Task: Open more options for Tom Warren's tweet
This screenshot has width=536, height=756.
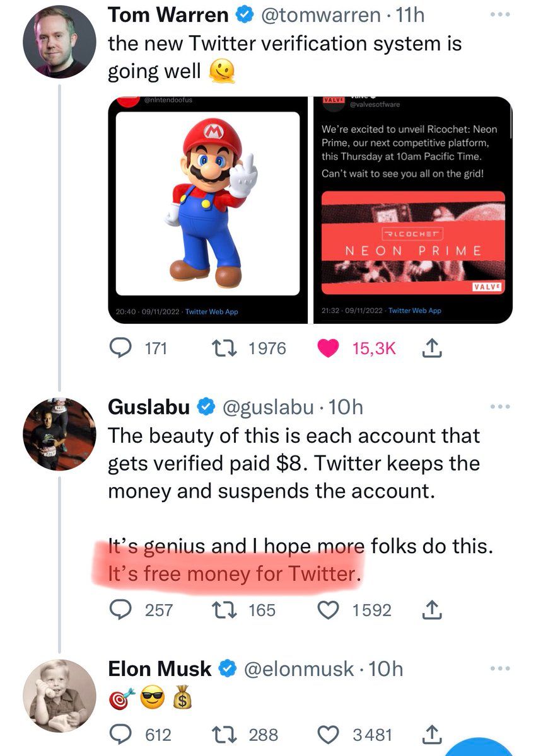Action: pos(499,15)
